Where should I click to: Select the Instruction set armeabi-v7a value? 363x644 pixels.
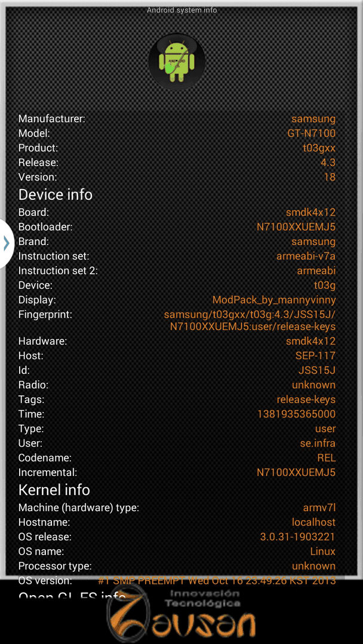click(306, 256)
